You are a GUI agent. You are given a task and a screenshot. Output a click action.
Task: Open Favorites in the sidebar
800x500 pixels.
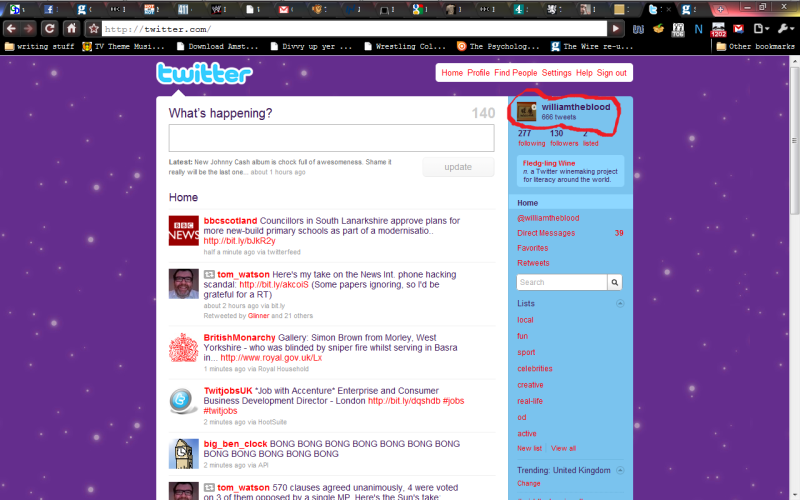tap(533, 248)
